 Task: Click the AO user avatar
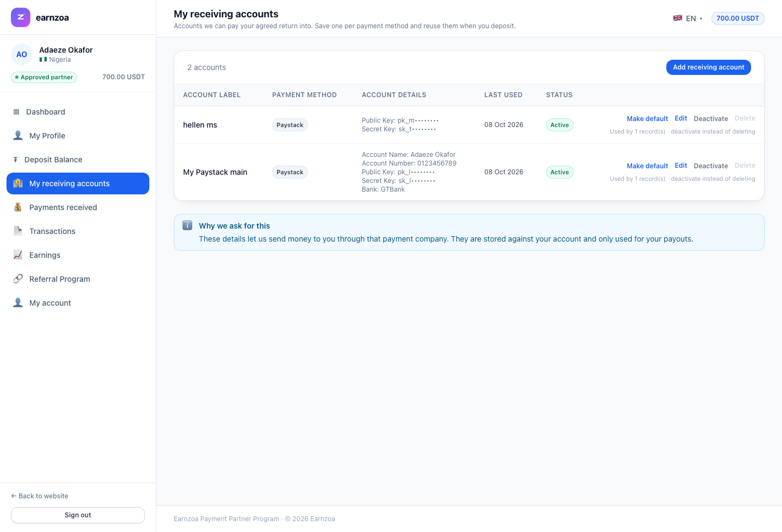[22, 54]
